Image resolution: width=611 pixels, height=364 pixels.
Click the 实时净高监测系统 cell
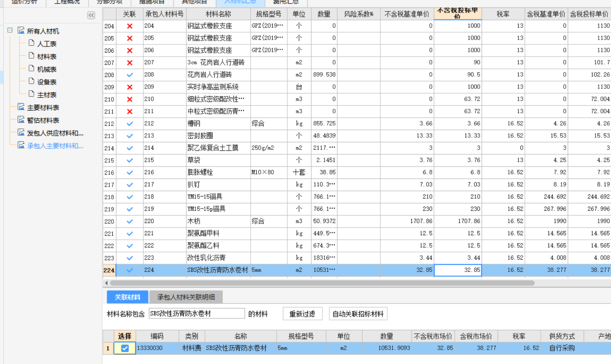[x=218, y=87]
